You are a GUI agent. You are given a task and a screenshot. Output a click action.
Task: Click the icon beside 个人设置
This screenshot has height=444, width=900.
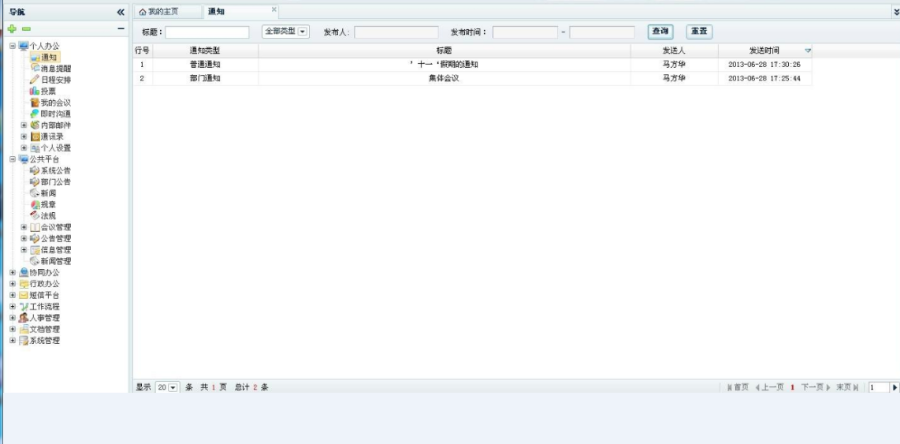click(x=34, y=148)
